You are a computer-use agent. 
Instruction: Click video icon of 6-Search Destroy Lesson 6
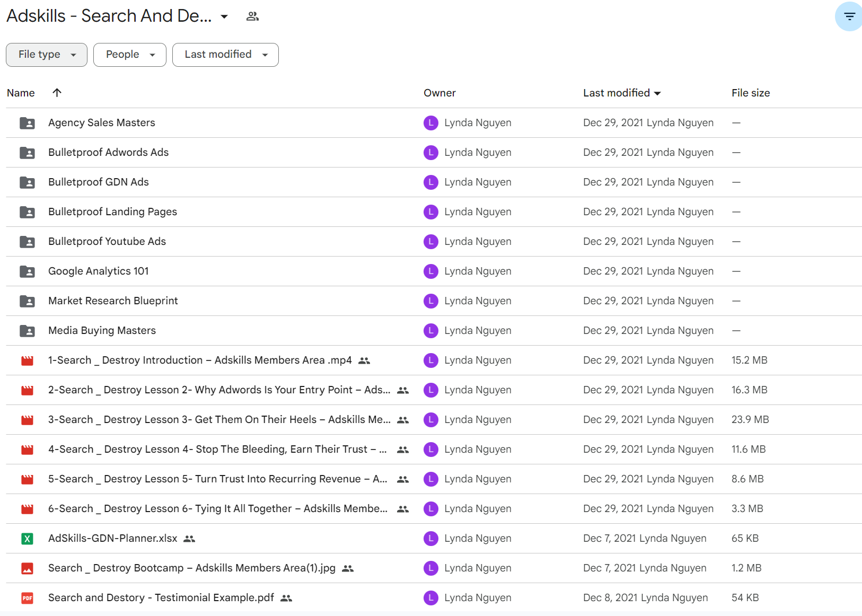27,509
